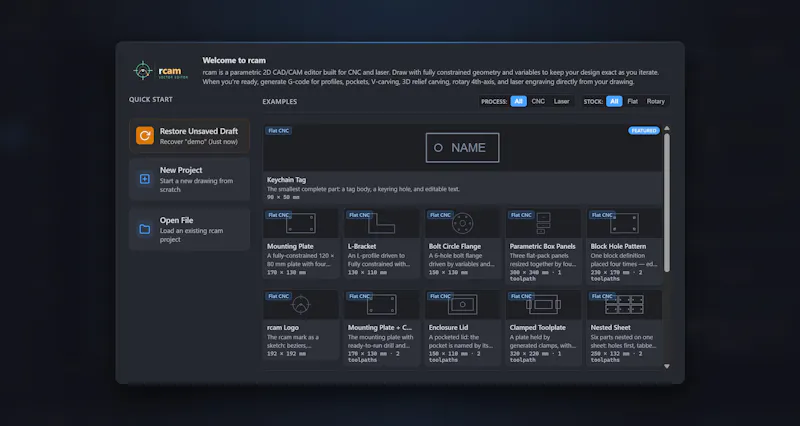Click the '90 × 50 mm' size text

(x=283, y=197)
